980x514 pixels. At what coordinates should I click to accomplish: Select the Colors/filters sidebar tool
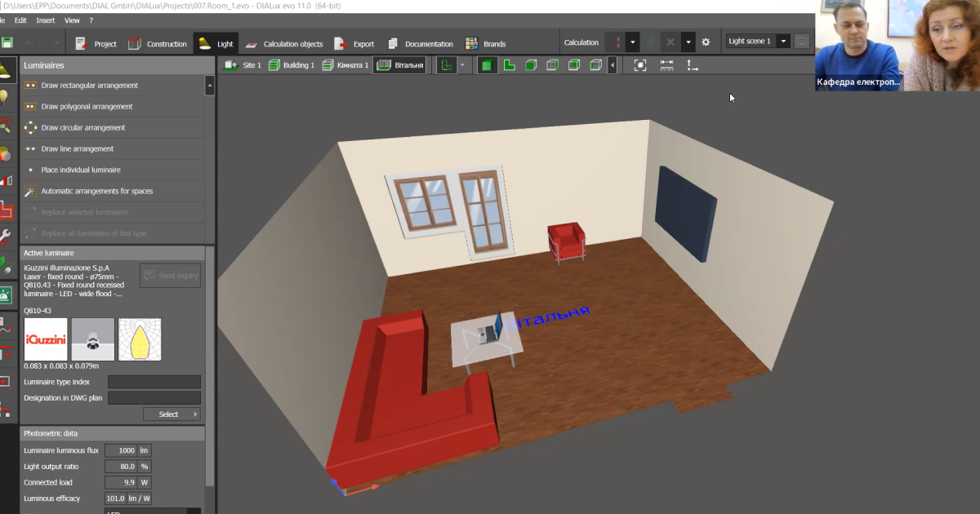(7, 153)
